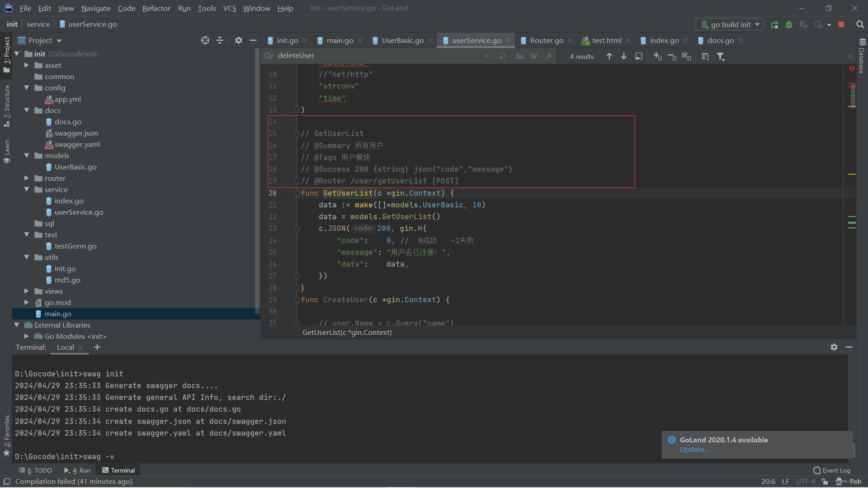Switch to Router.go editor tab

coord(546,40)
